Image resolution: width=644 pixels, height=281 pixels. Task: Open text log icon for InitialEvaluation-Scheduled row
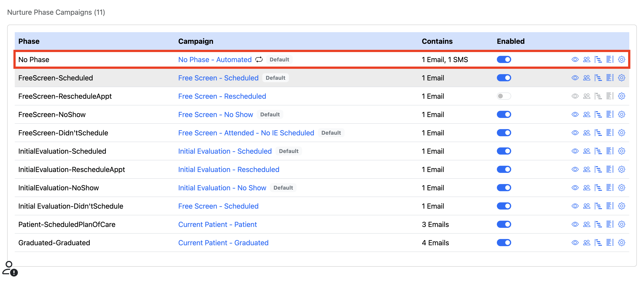pos(610,151)
